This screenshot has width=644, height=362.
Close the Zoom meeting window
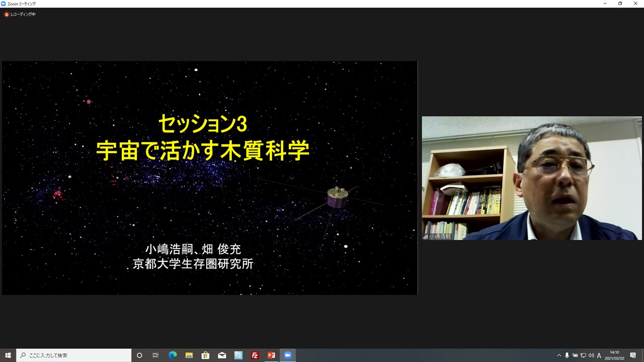pos(636,4)
